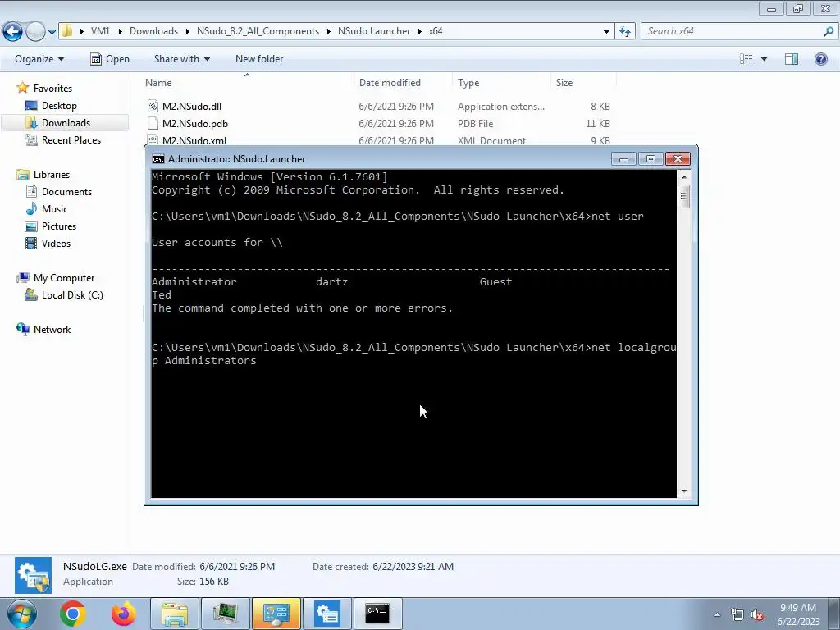Click the muted volume tray icon

757,615
